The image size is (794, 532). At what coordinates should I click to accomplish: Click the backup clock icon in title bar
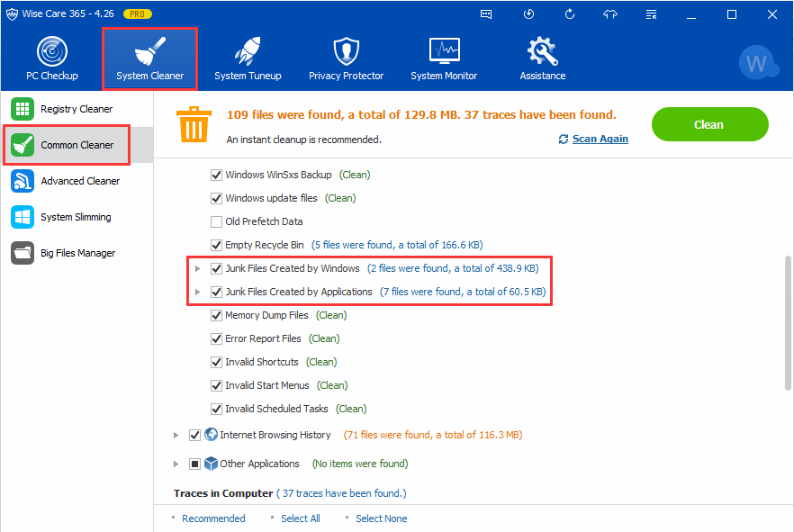tap(528, 14)
